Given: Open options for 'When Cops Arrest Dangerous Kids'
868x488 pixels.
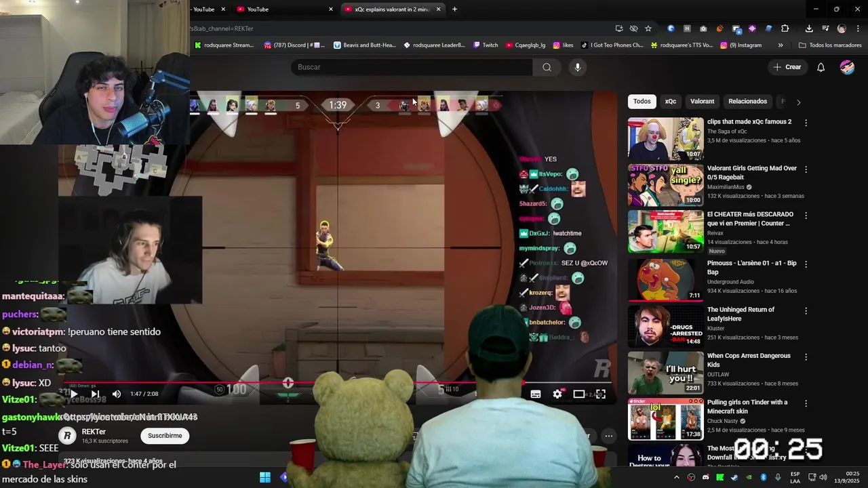Looking at the screenshot, I should tap(806, 357).
